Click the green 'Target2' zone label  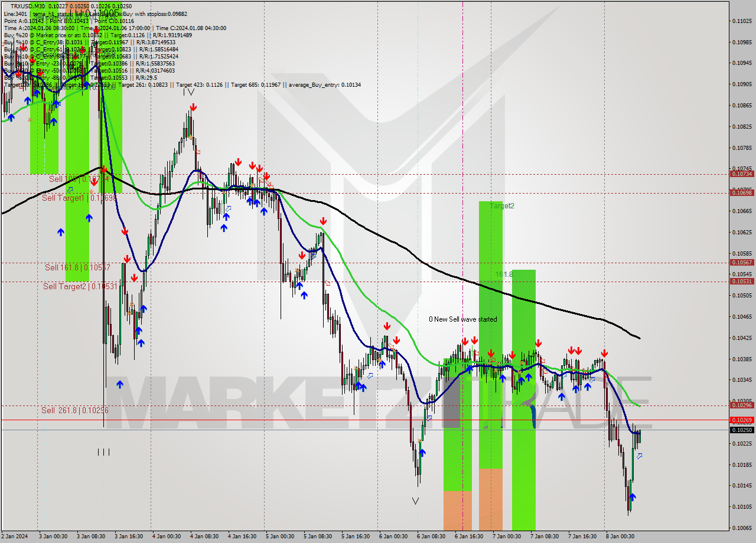[501, 205]
